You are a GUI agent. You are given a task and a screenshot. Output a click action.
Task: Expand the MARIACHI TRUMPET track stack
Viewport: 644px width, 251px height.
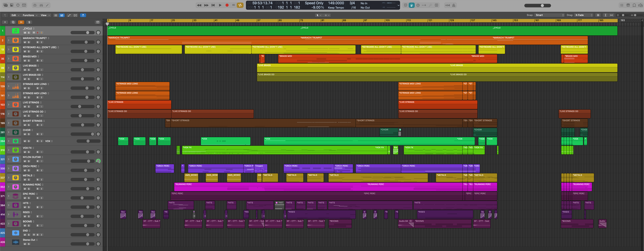coord(9,40)
